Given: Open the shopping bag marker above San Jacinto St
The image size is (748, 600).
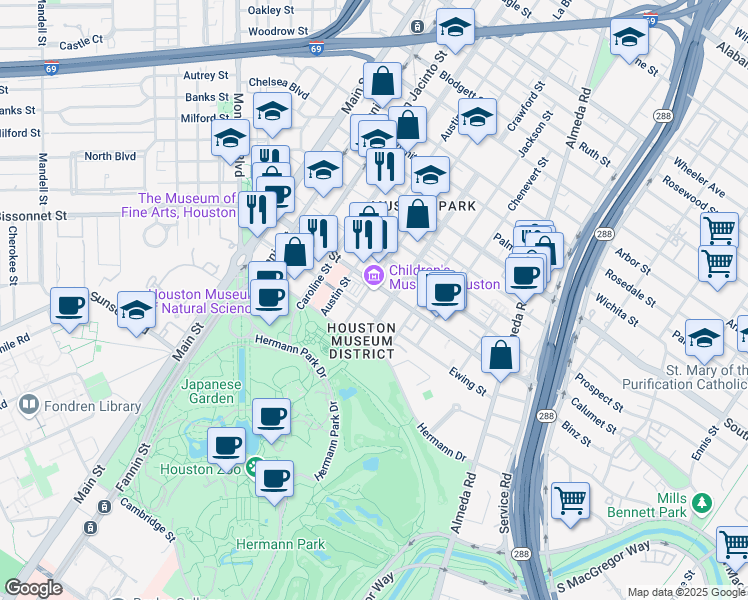Looking at the screenshot, I should click(x=383, y=82).
